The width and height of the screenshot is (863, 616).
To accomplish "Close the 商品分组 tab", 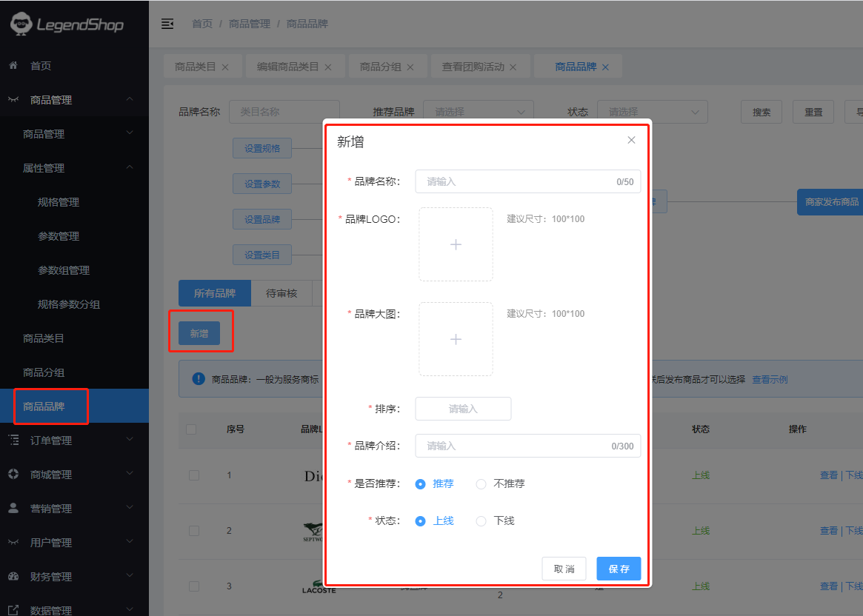I will pyautogui.click(x=410, y=67).
